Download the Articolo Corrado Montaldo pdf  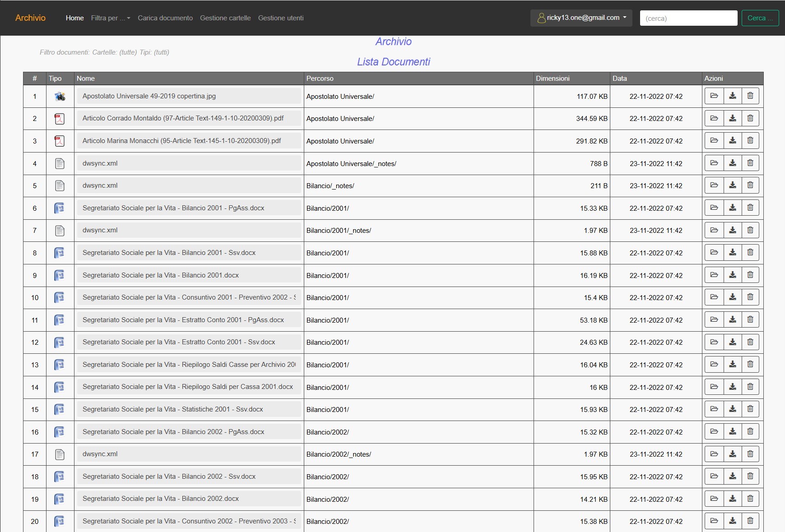pyautogui.click(x=732, y=118)
